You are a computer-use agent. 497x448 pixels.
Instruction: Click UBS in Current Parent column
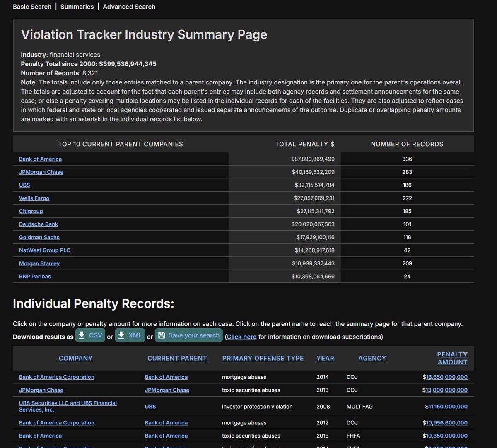(150, 407)
